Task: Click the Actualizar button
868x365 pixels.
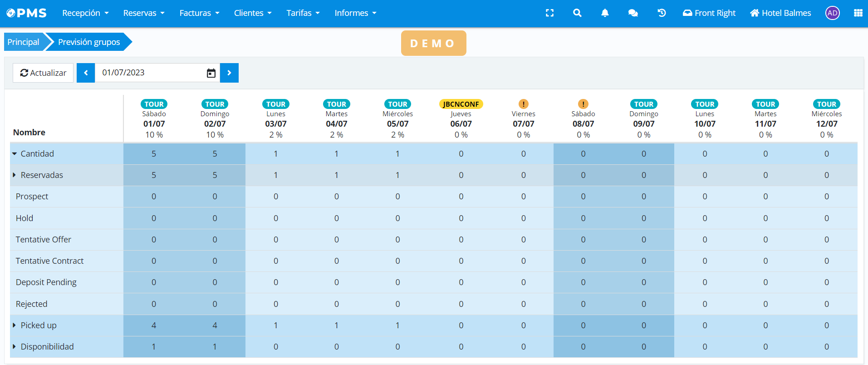Action: click(43, 73)
